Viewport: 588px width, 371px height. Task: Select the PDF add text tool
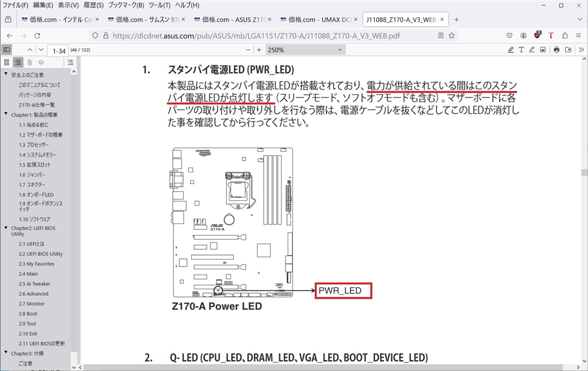521,50
